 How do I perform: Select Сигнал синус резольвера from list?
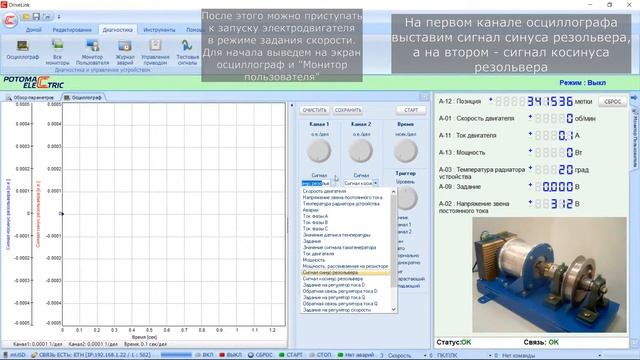pos(345,272)
